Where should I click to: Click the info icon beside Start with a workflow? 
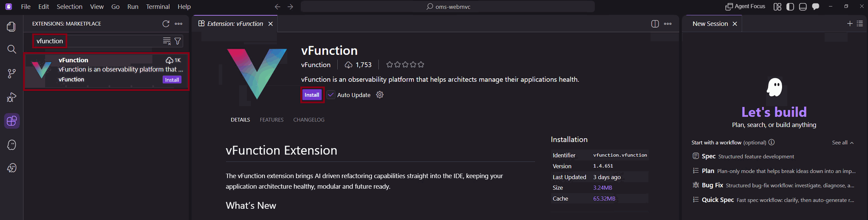tap(771, 142)
